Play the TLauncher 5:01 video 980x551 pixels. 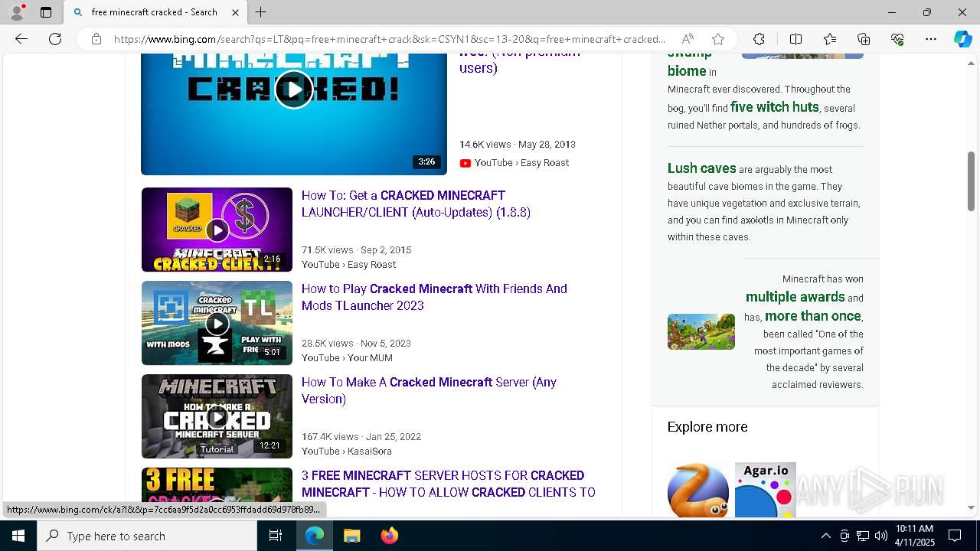coord(217,323)
